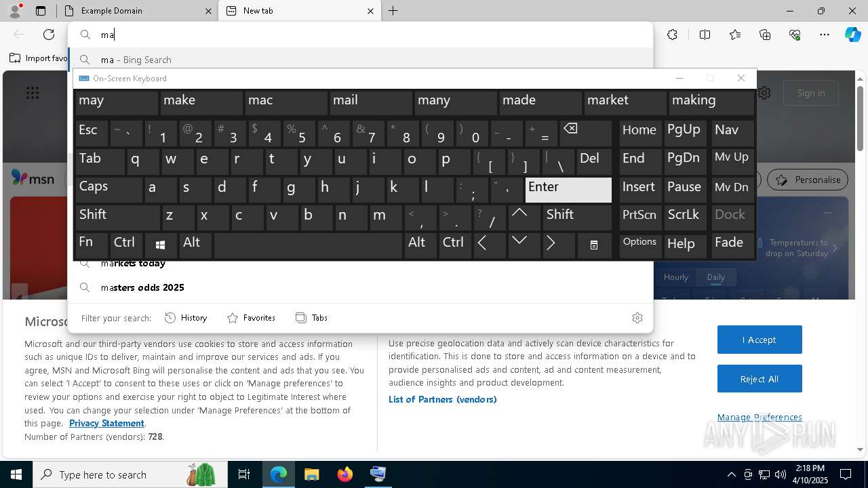
Task: Toggle the Fade keyboard option
Action: click(x=732, y=245)
